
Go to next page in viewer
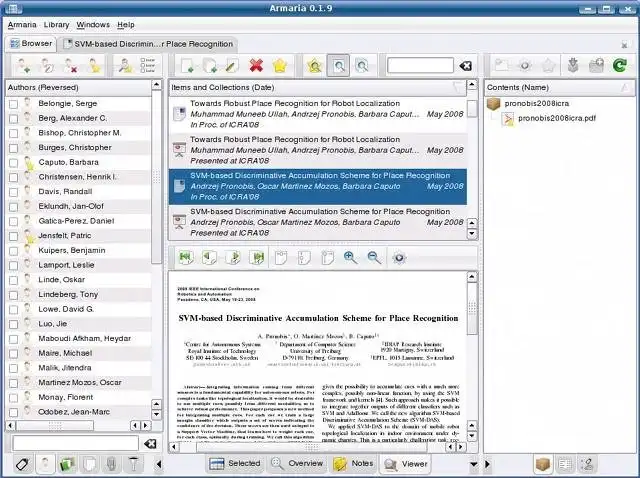coord(233,257)
